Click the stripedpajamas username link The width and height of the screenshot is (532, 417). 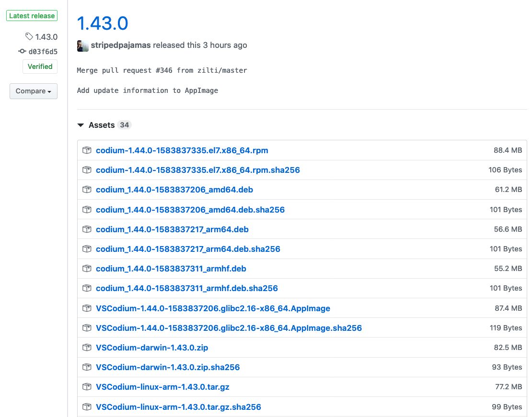coord(119,45)
